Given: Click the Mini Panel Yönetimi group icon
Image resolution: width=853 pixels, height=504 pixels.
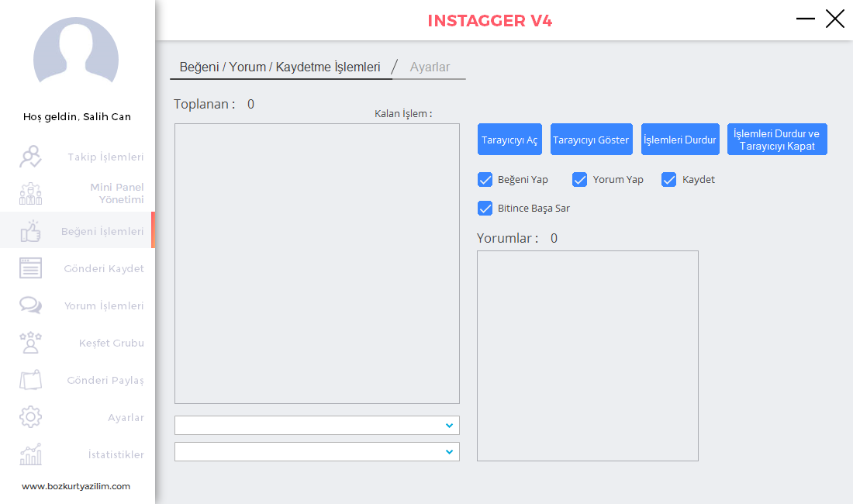Looking at the screenshot, I should coord(30,194).
